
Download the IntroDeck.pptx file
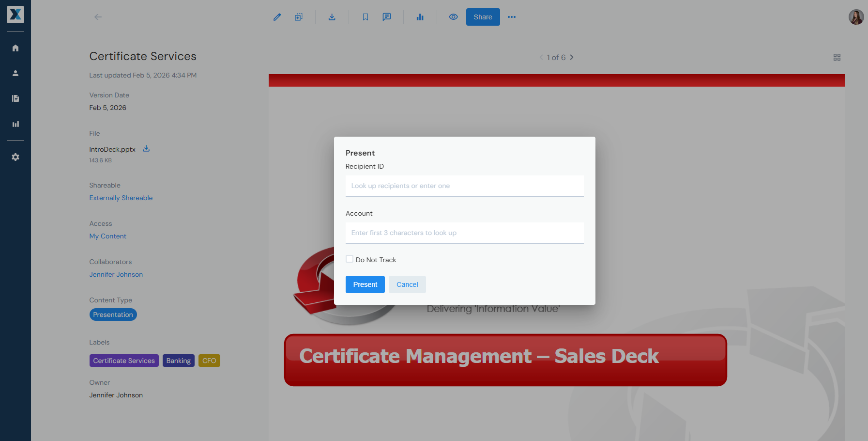146,149
